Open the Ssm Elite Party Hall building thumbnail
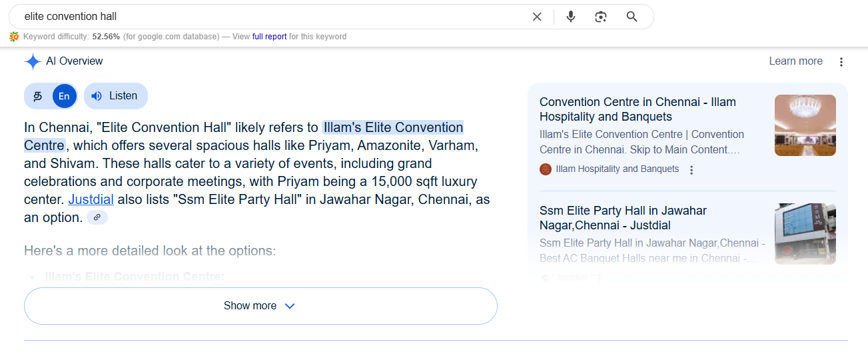Viewport: 868px width, 352px height. coord(805,234)
